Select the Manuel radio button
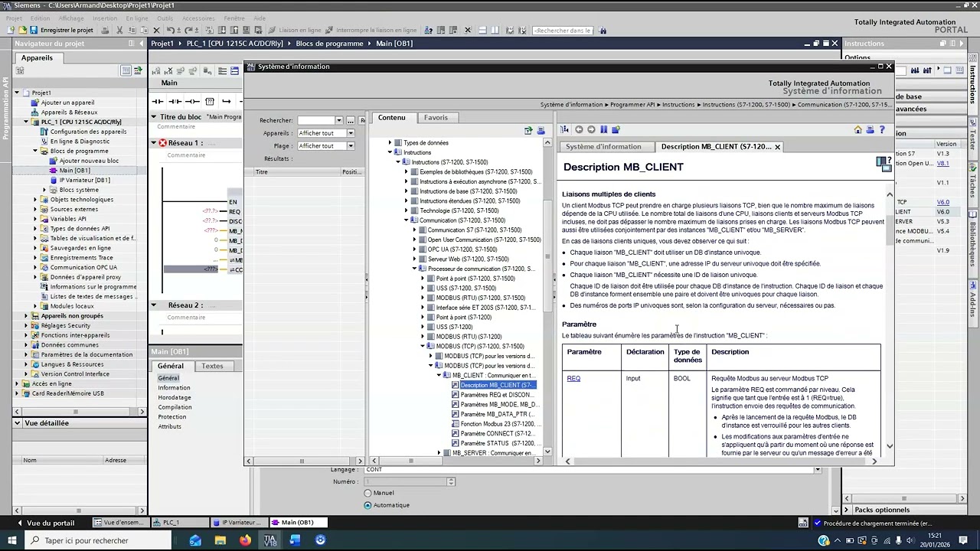Image resolution: width=980 pixels, height=551 pixels. pos(367,493)
